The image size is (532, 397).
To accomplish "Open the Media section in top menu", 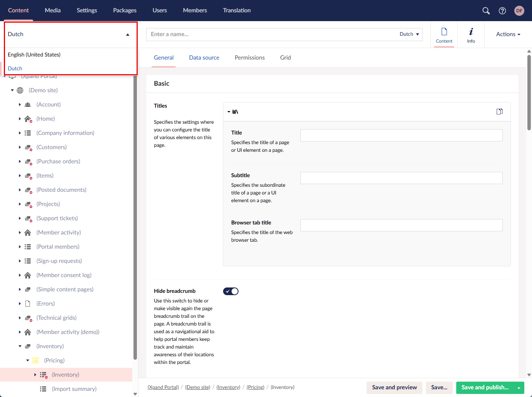I will (x=53, y=10).
